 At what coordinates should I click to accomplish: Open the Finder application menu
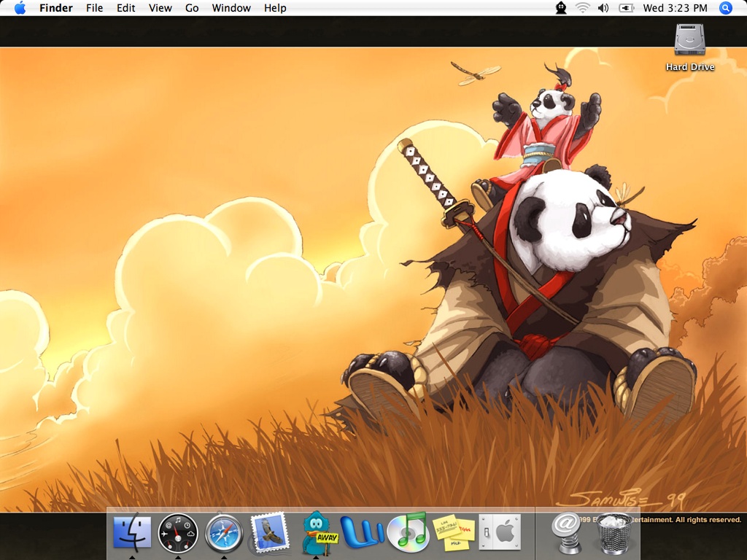56,7
